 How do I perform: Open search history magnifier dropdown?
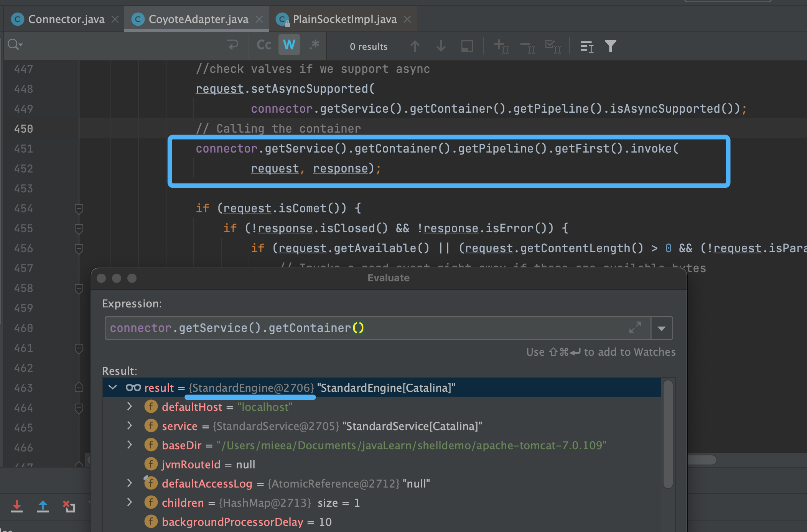[15, 45]
